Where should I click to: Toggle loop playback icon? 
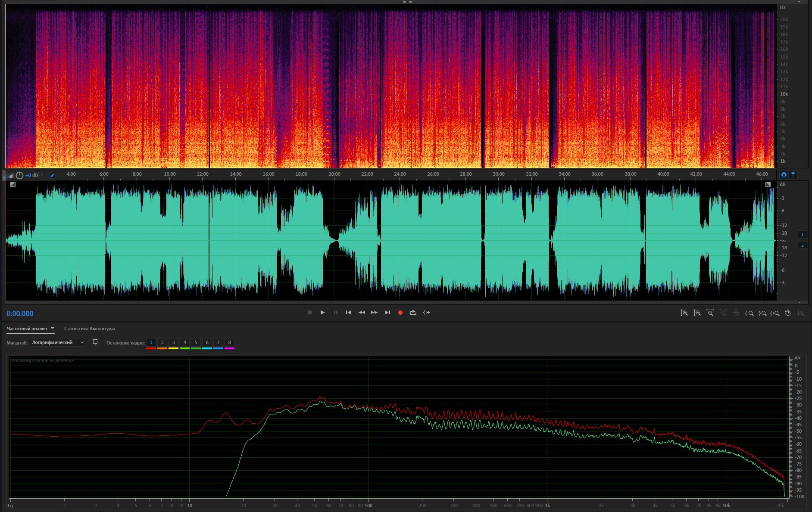[x=413, y=313]
